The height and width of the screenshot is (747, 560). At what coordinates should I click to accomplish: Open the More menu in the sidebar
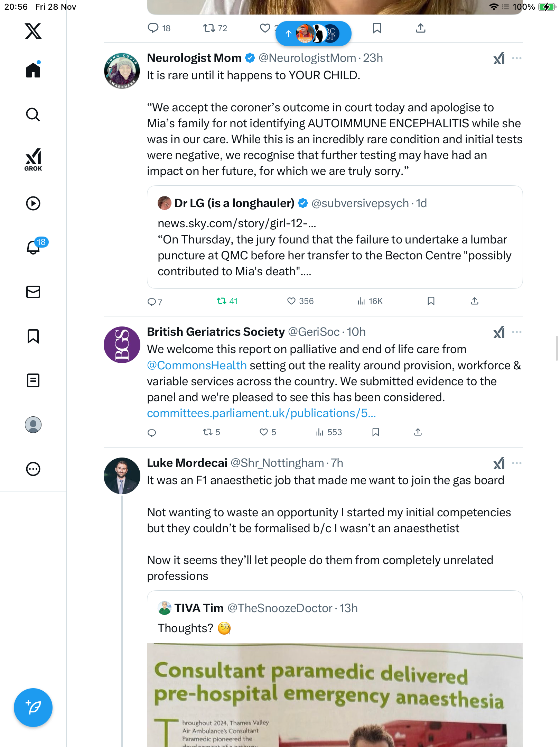(x=33, y=469)
